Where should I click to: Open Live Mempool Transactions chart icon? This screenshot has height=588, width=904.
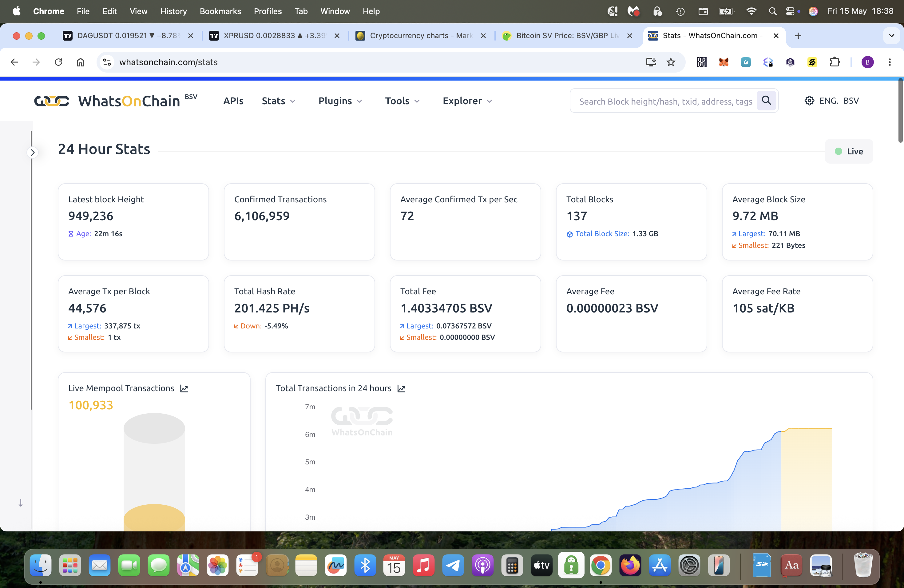(184, 388)
